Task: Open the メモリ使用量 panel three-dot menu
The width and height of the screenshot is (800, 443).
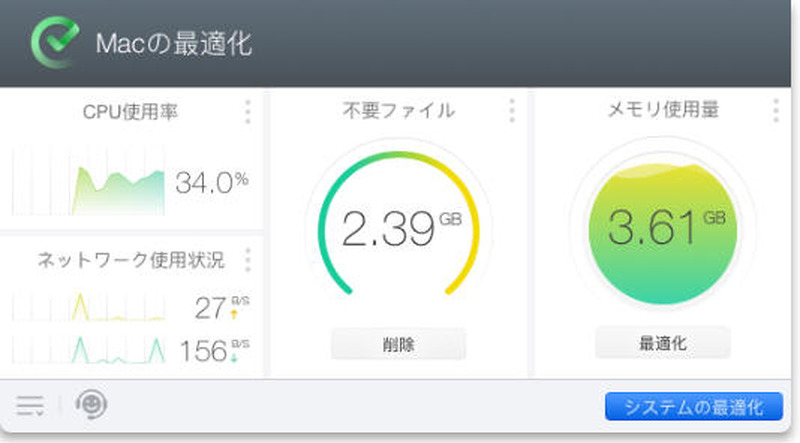Action: [x=776, y=111]
